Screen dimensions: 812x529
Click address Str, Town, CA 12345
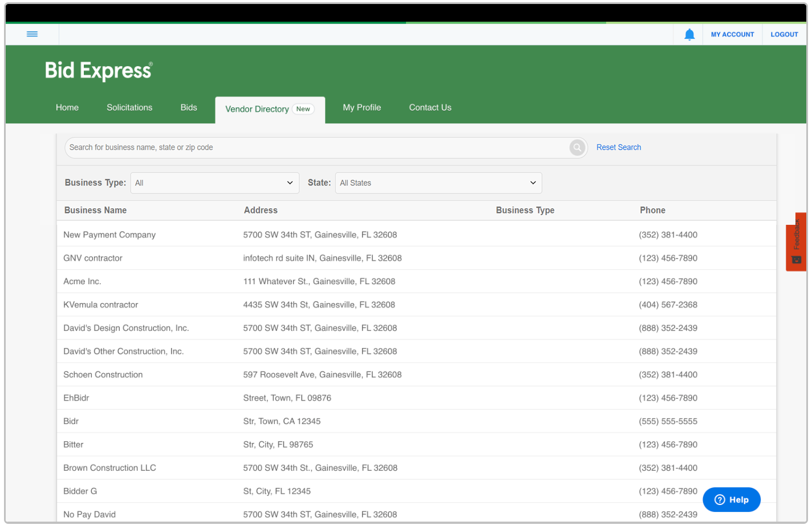pyautogui.click(x=282, y=422)
